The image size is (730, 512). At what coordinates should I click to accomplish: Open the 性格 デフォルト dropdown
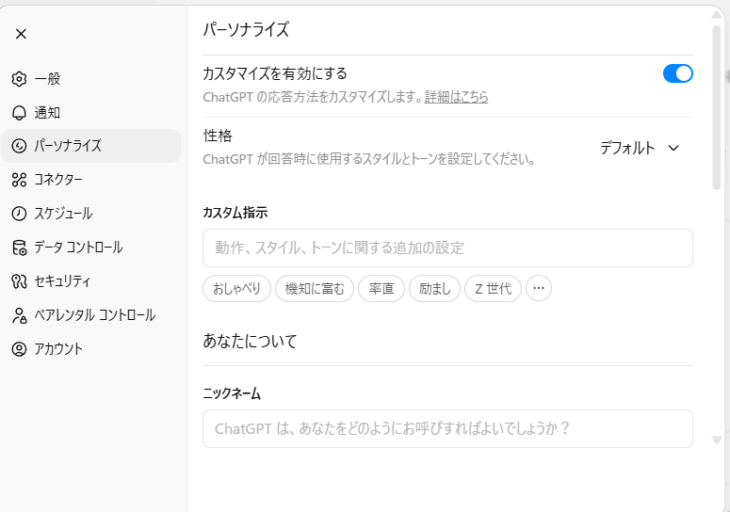pos(639,148)
